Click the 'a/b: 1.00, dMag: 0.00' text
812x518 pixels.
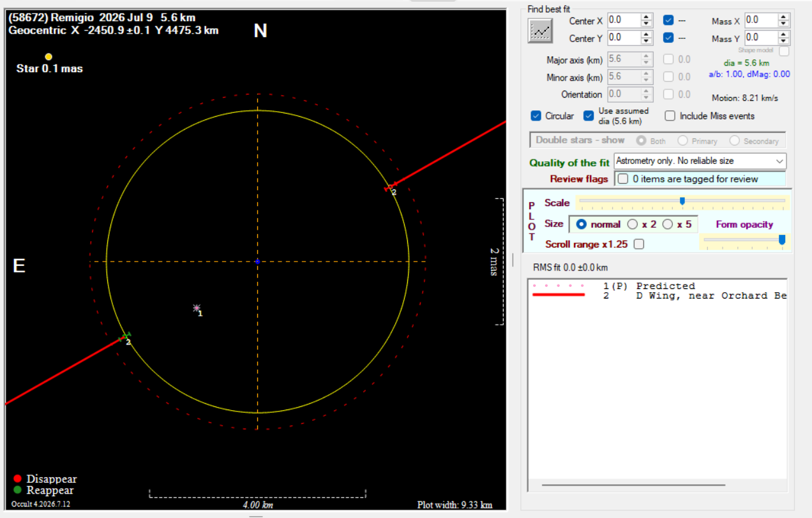749,74
